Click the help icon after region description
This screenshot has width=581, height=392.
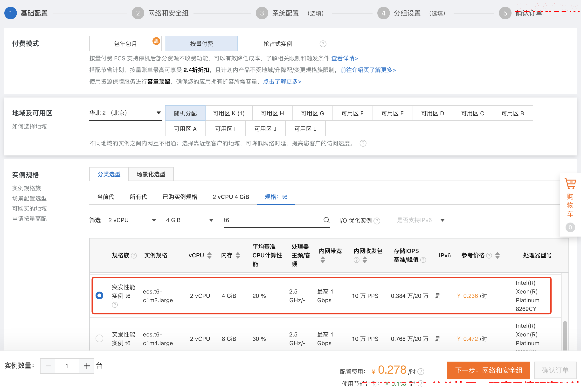tap(363, 143)
